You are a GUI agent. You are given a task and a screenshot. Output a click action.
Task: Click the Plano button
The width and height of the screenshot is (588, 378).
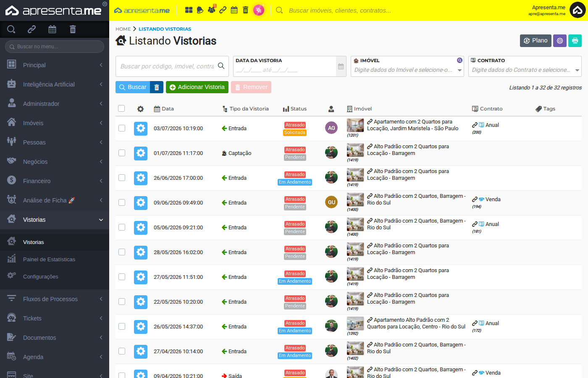coord(535,41)
